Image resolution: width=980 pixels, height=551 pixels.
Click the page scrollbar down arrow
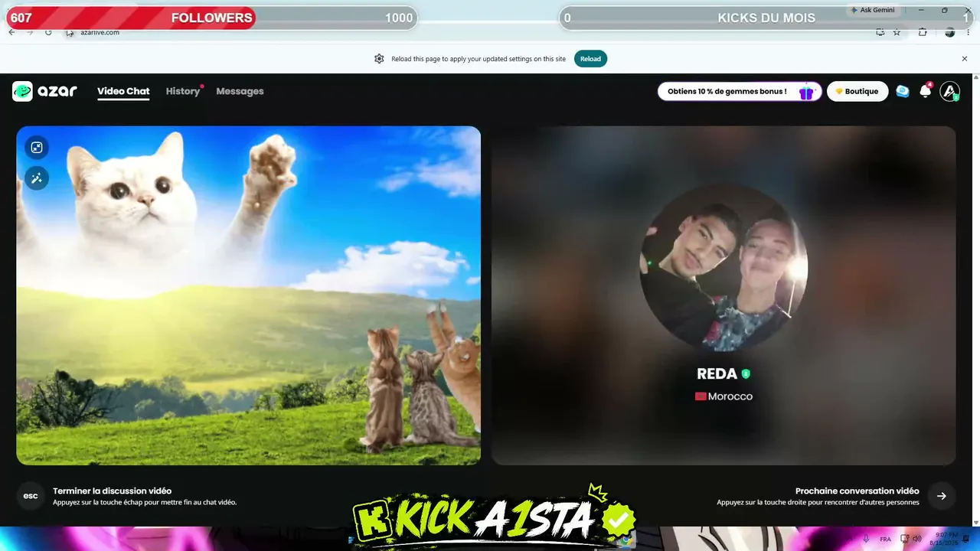(x=975, y=522)
